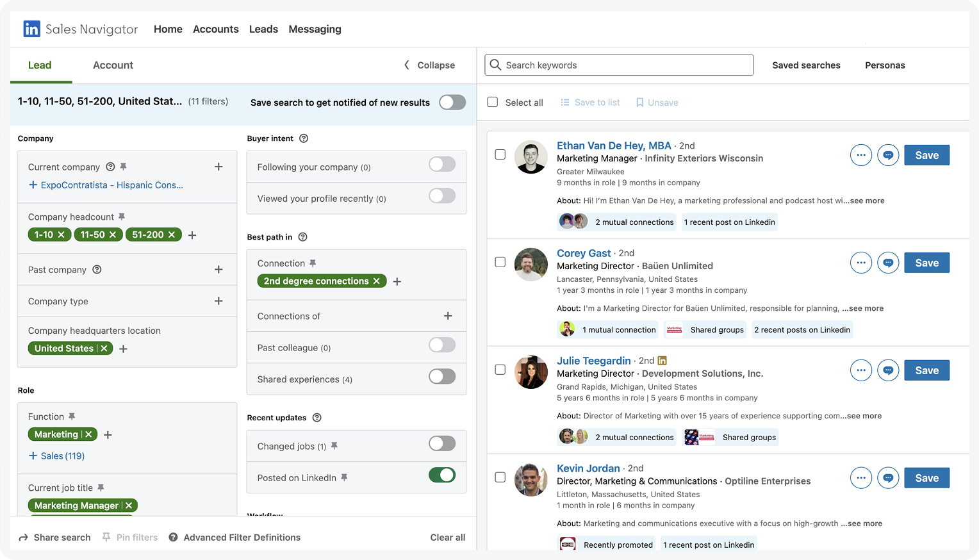Open message icon for Ethan Van De Hey
Viewport: 979px width, 560px height.
tap(888, 155)
